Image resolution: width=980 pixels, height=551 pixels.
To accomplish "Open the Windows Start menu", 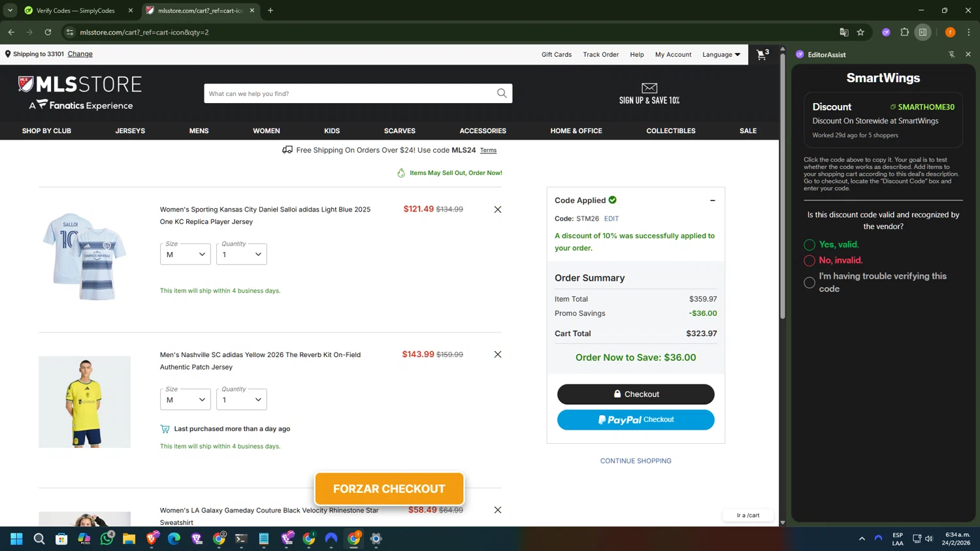I will (17, 539).
